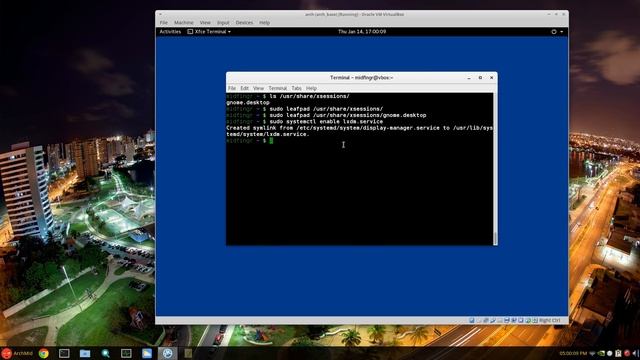Open VirtualBox Help menu
Image resolution: width=640 pixels, height=360 pixels.
pyautogui.click(x=264, y=22)
